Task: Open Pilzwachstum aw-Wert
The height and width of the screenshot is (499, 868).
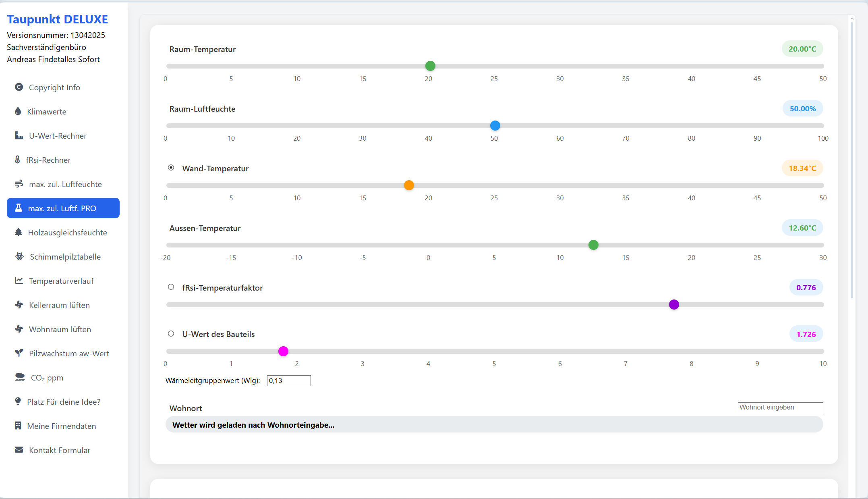Action: coord(63,353)
